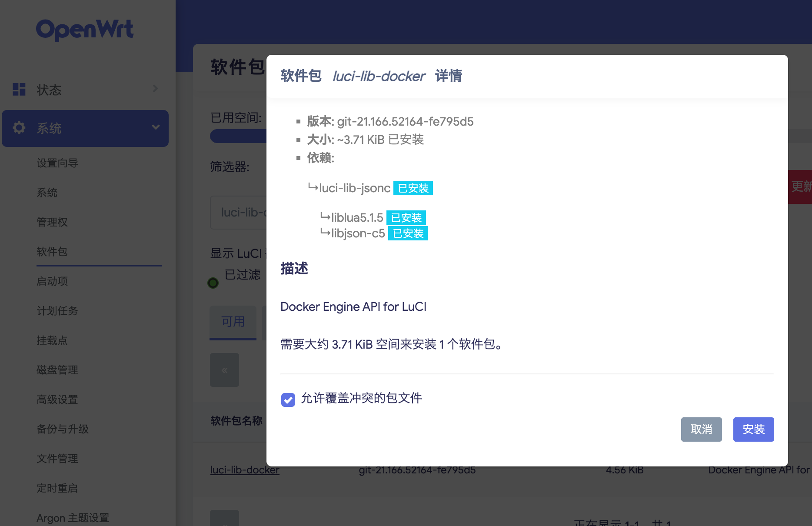The width and height of the screenshot is (812, 526).
Task: Switch to the 可用 tab
Action: pos(233,322)
